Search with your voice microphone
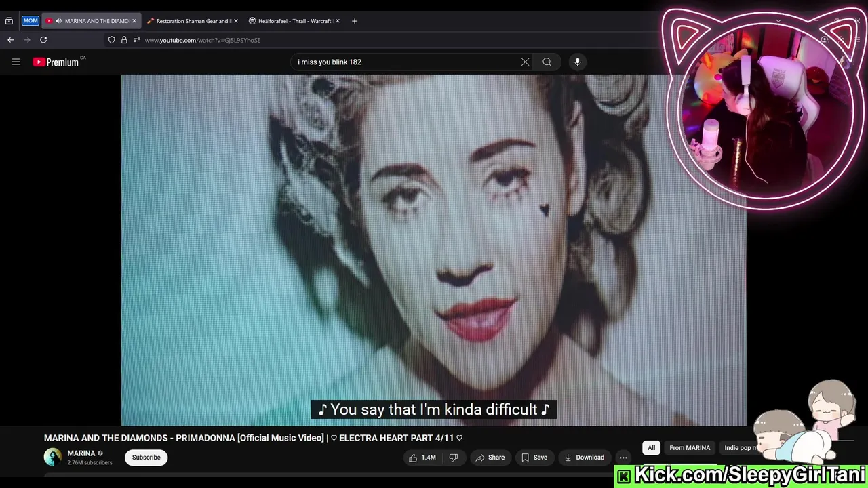 point(578,62)
